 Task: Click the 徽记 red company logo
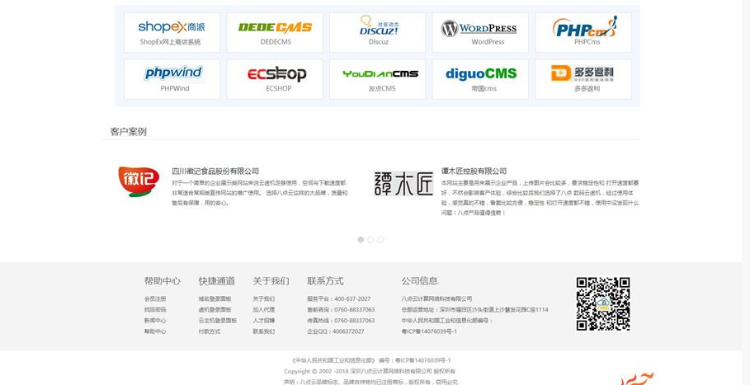pos(139,182)
